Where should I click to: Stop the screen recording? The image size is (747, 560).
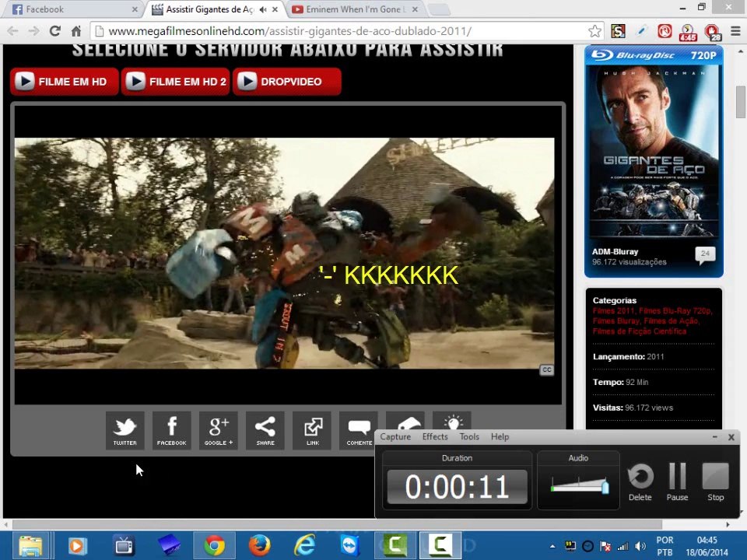715,483
